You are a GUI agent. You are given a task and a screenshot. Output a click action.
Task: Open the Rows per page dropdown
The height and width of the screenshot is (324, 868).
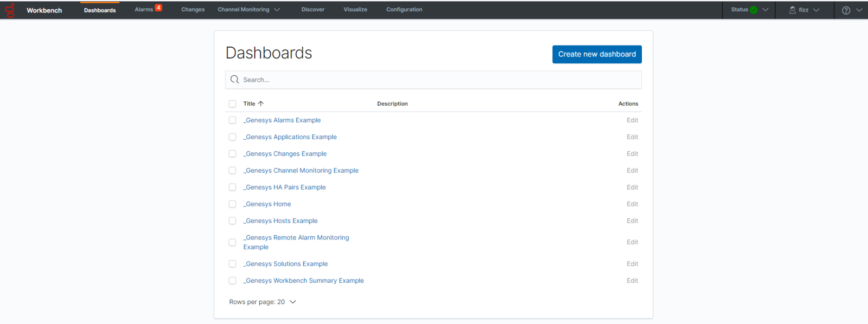pos(263,302)
